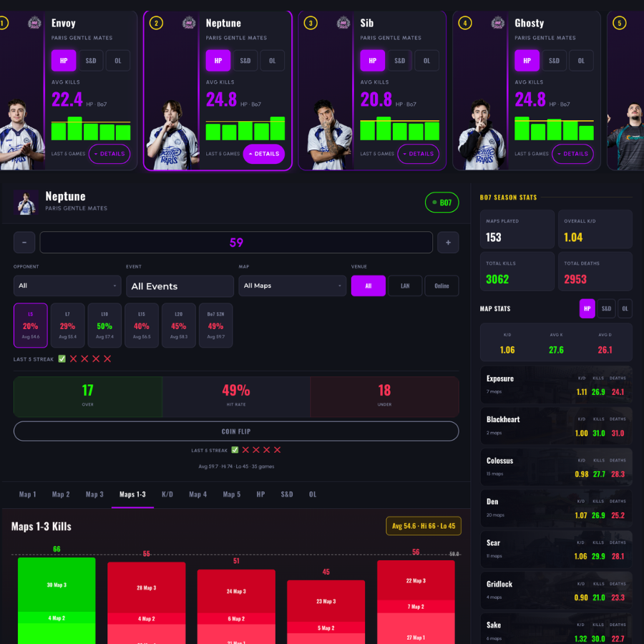This screenshot has height=644, width=644.
Task: Click rank badge 2 on Neptune's card
Action: click(156, 23)
